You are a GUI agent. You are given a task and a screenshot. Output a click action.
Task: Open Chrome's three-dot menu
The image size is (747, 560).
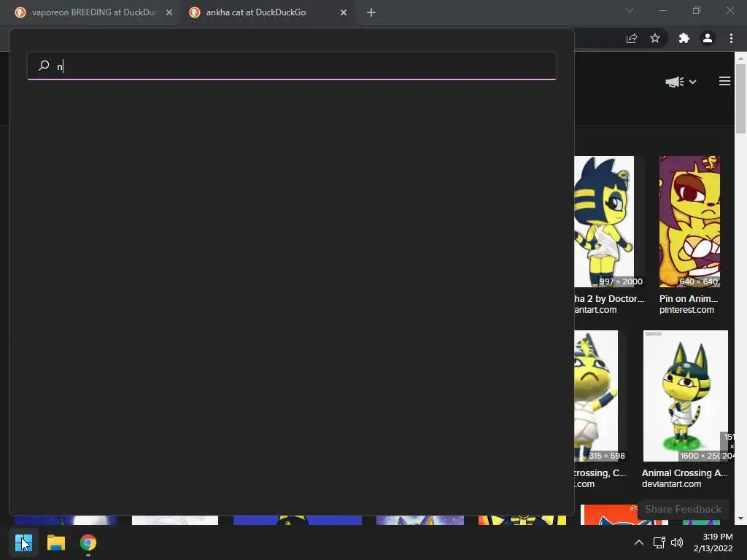pyautogui.click(x=731, y=38)
